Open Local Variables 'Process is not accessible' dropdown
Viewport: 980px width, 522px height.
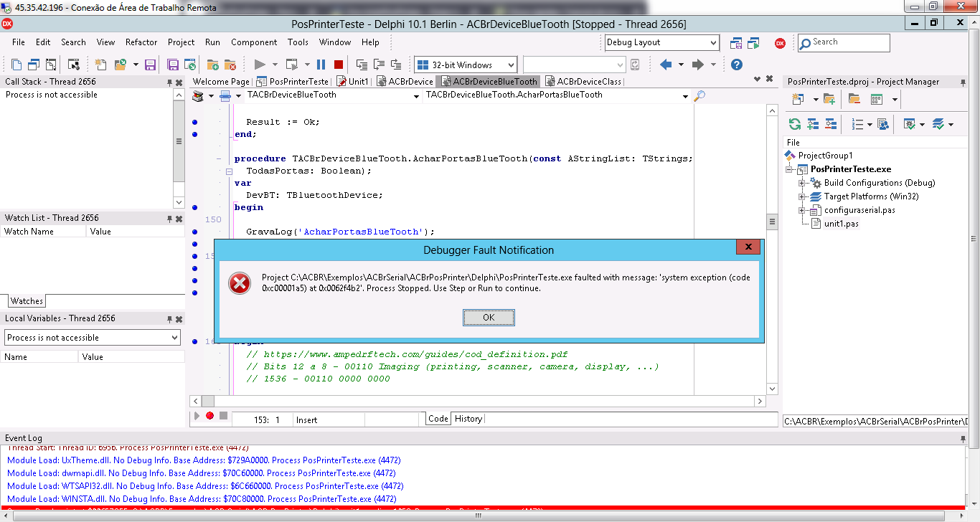93,338
